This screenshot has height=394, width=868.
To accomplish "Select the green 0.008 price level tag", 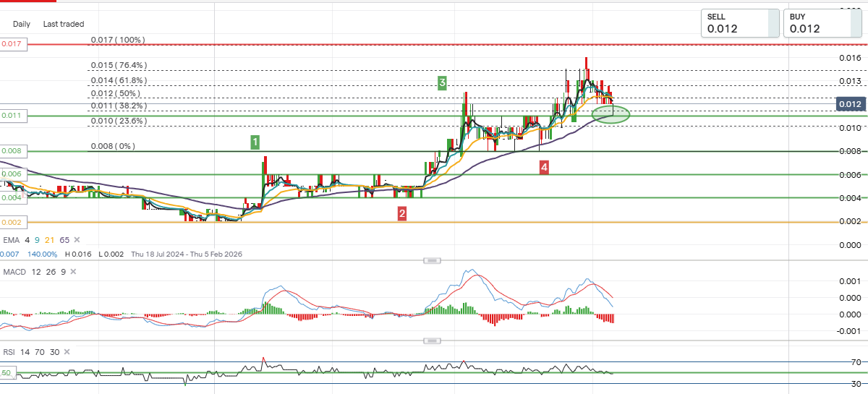I will [13, 151].
